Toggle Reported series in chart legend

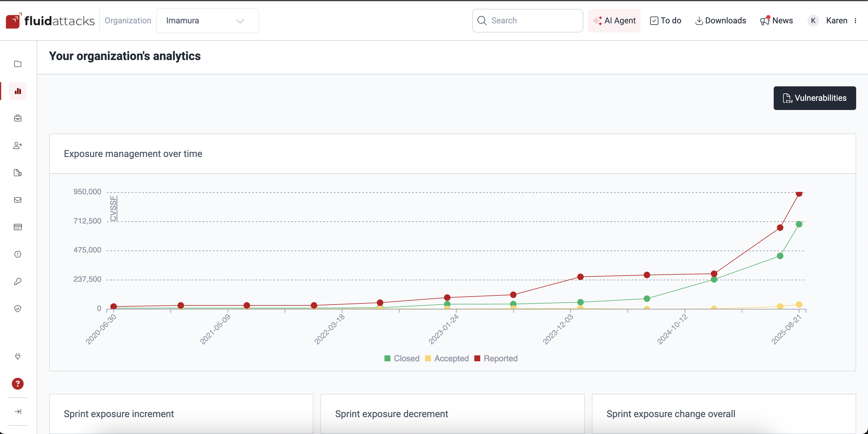tap(496, 359)
